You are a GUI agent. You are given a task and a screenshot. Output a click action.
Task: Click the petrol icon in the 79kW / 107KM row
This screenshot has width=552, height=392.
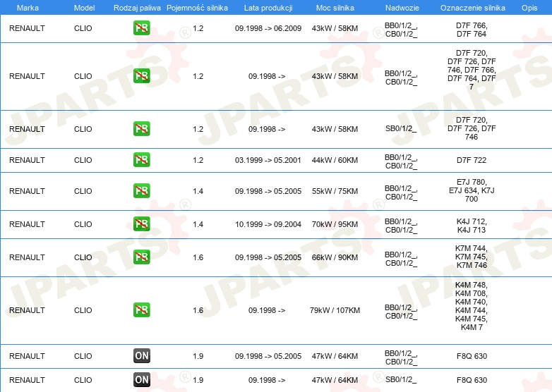point(142,310)
